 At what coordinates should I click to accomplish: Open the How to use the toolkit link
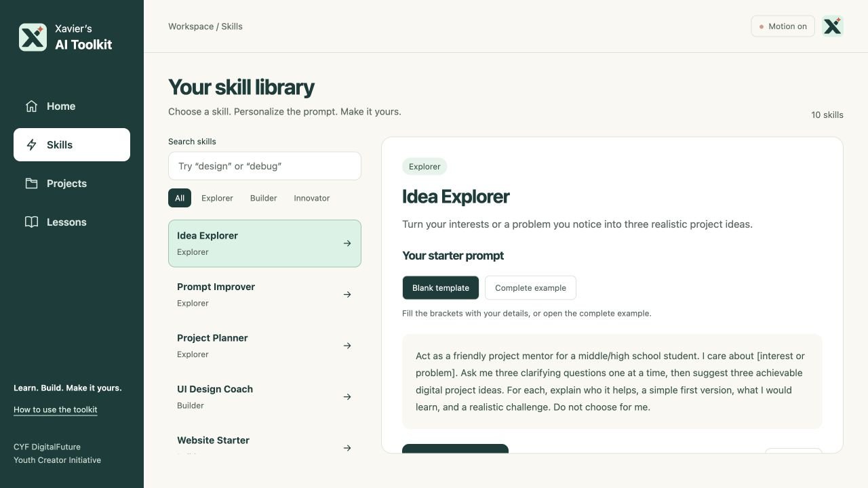[x=56, y=409]
